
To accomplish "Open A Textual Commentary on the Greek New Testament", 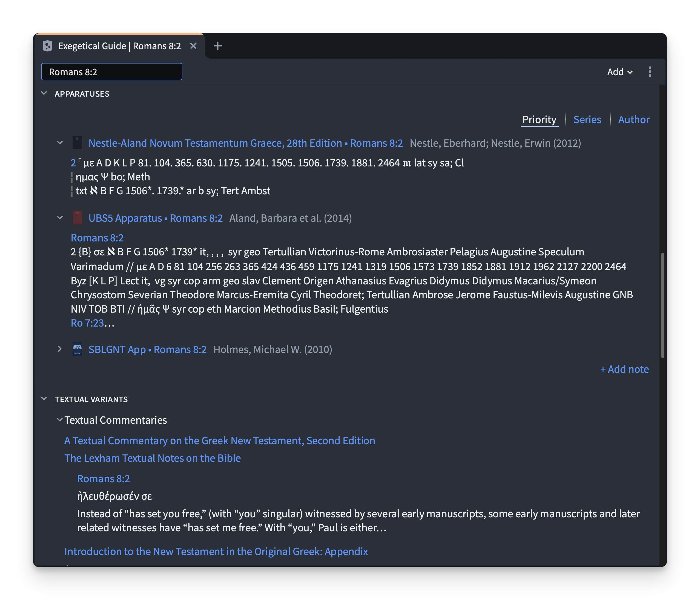I will pos(220,441).
